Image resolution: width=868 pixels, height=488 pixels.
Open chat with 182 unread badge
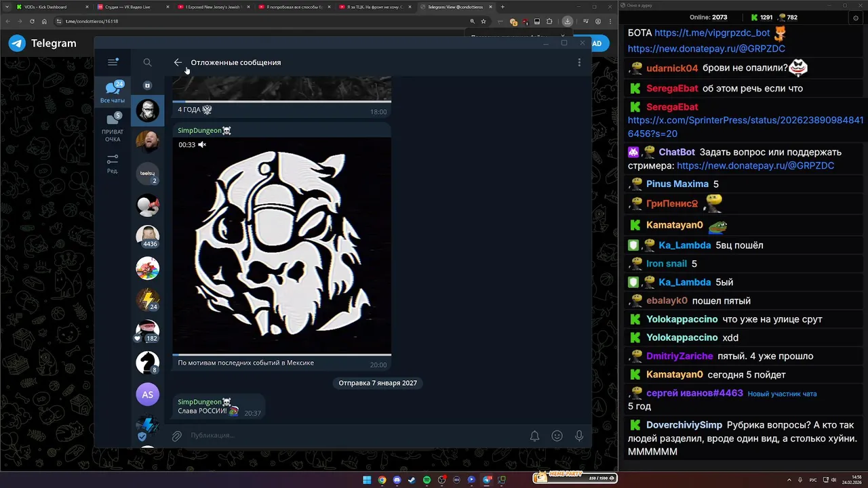coord(148,331)
